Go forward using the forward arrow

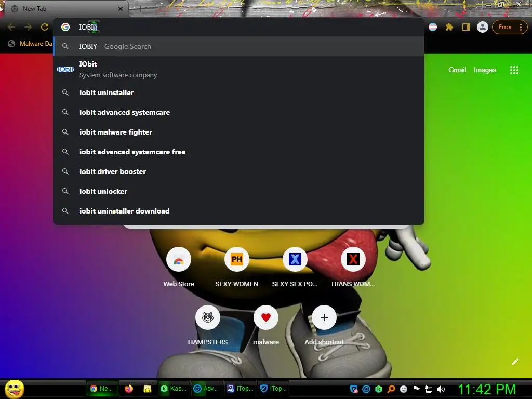coord(28,27)
